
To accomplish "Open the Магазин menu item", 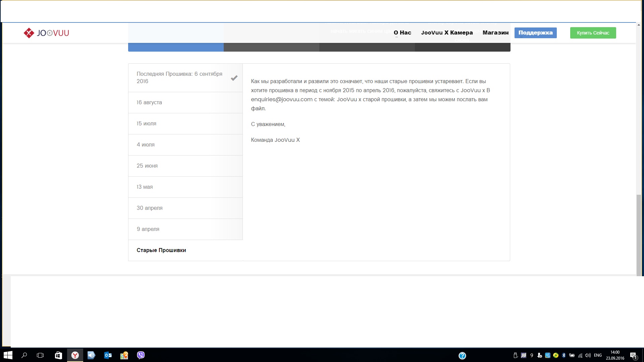I will click(x=495, y=33).
